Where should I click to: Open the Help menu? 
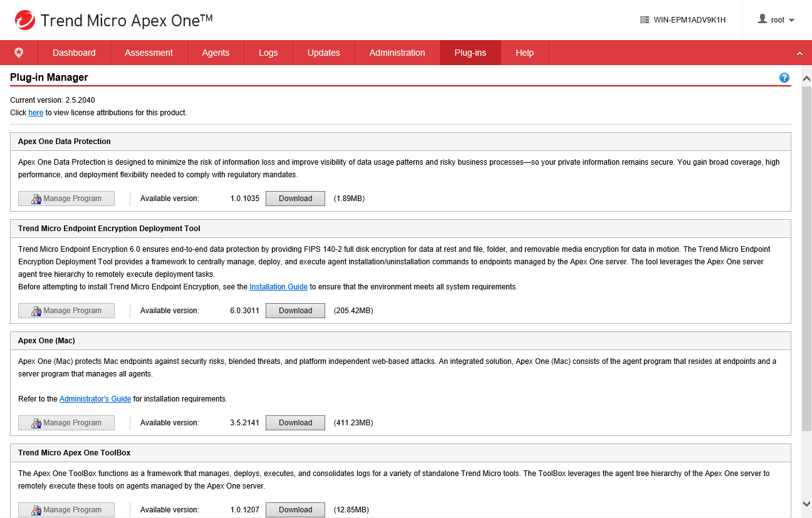pyautogui.click(x=525, y=53)
